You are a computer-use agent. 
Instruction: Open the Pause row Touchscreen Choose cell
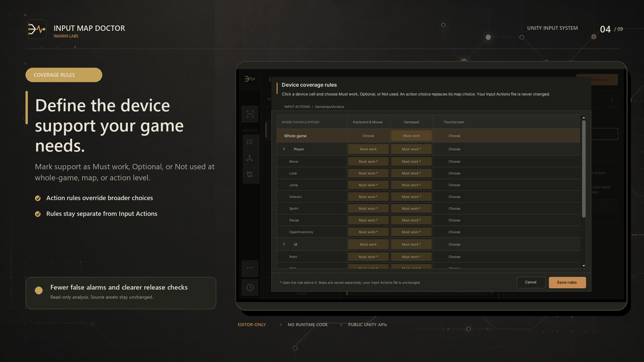click(455, 220)
